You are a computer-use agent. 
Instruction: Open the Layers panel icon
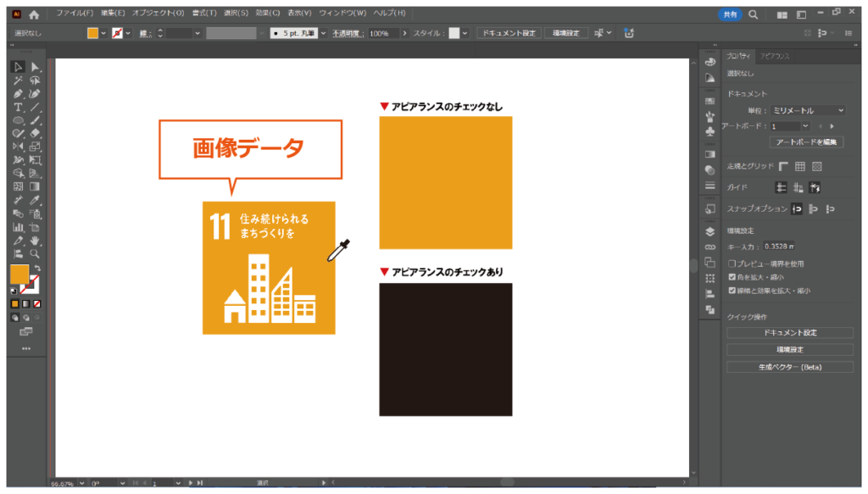[x=710, y=232]
